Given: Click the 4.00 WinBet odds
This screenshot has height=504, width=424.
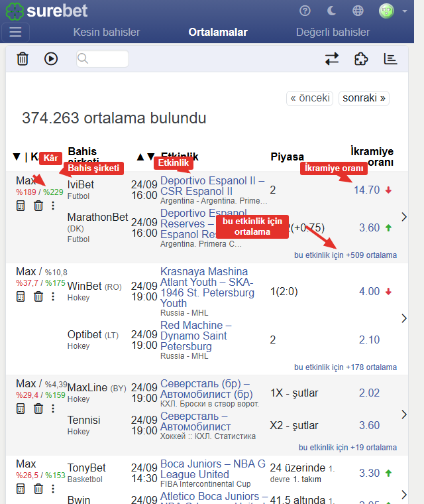Looking at the screenshot, I should (x=370, y=292).
